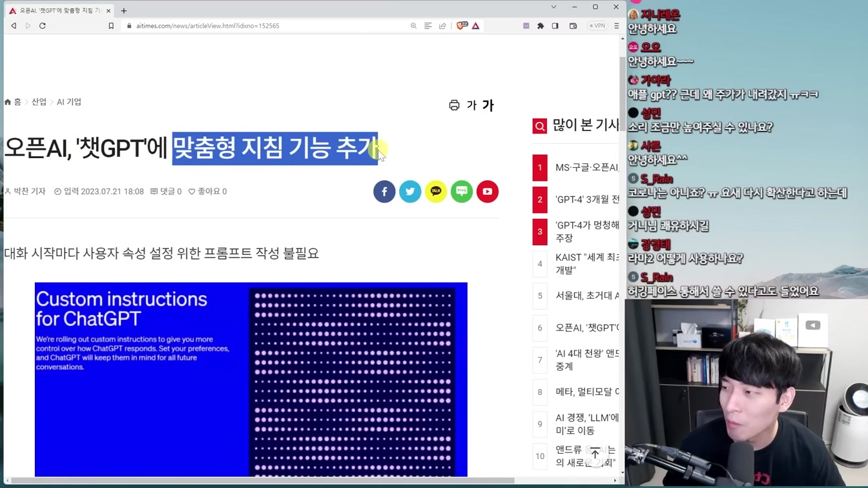Click the VPN button
868x488 pixels.
coord(597,26)
